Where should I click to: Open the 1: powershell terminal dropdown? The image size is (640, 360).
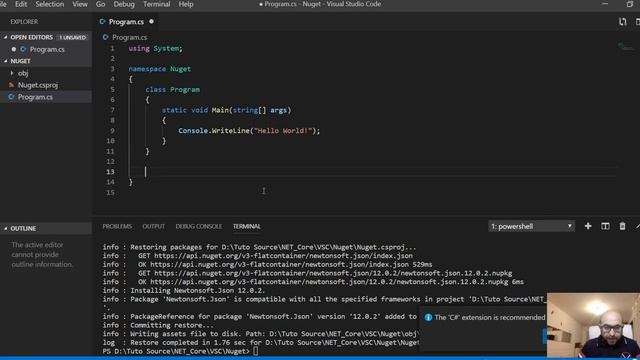click(x=531, y=226)
